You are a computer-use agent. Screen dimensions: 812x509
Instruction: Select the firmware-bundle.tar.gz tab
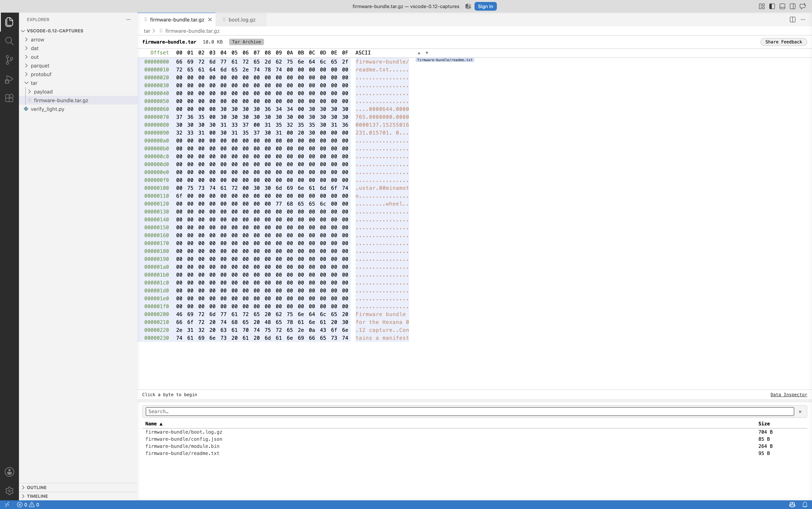pyautogui.click(x=177, y=20)
